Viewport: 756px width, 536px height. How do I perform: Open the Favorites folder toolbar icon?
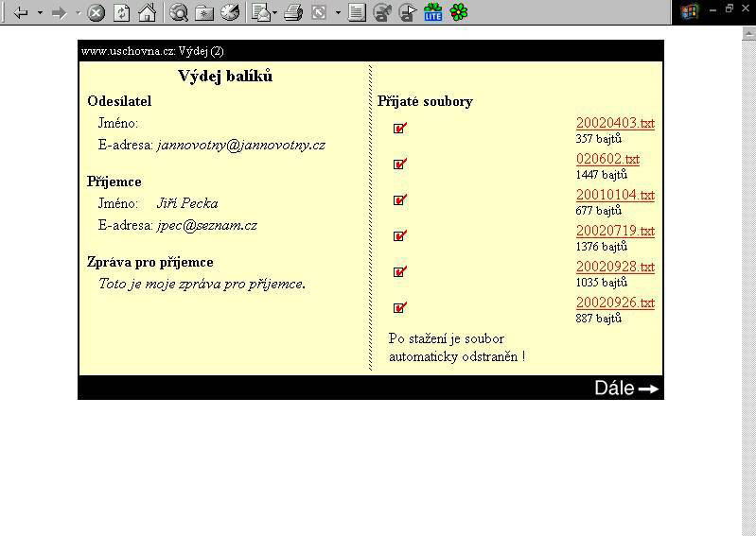204,13
